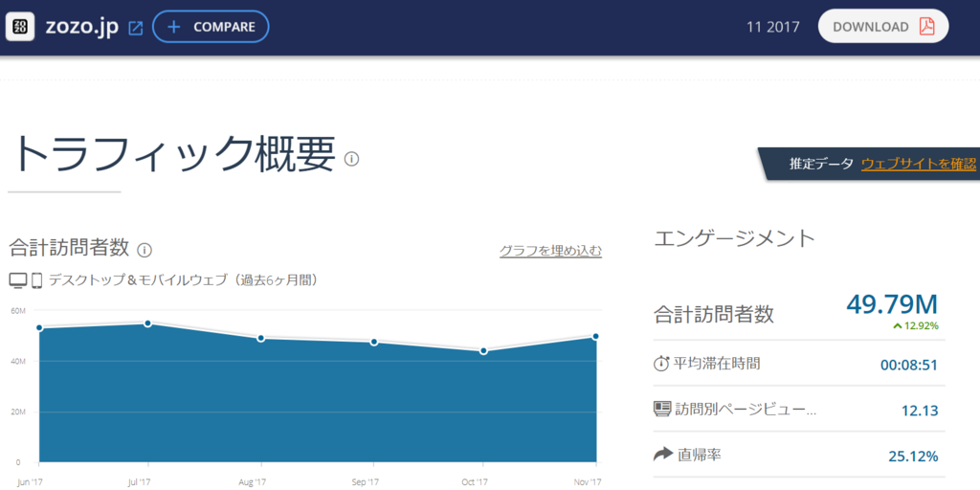Click the グラフを埋め込む link
The height and width of the screenshot is (490, 980).
point(550,252)
